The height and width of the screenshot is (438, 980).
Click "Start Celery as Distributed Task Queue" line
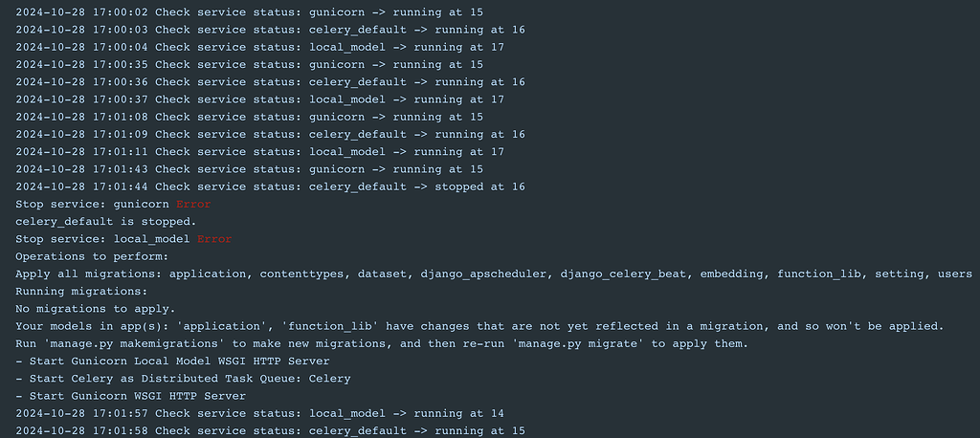click(x=183, y=379)
